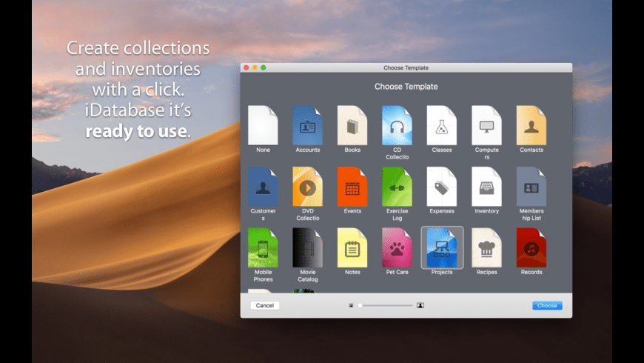
Task: Click the Contacts label text
Action: pos(531,150)
